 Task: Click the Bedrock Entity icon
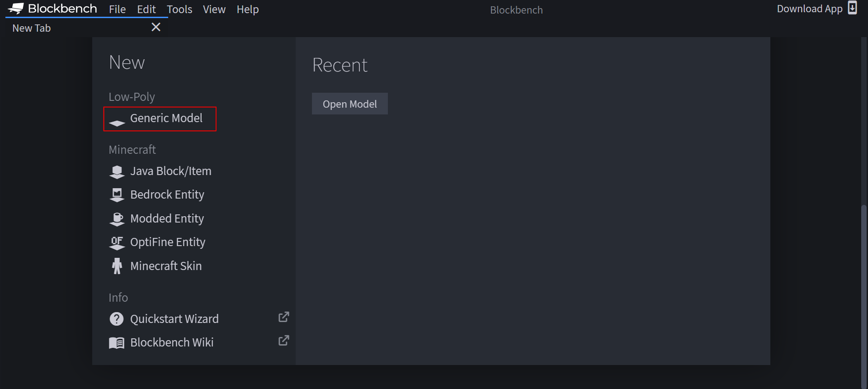pyautogui.click(x=117, y=195)
